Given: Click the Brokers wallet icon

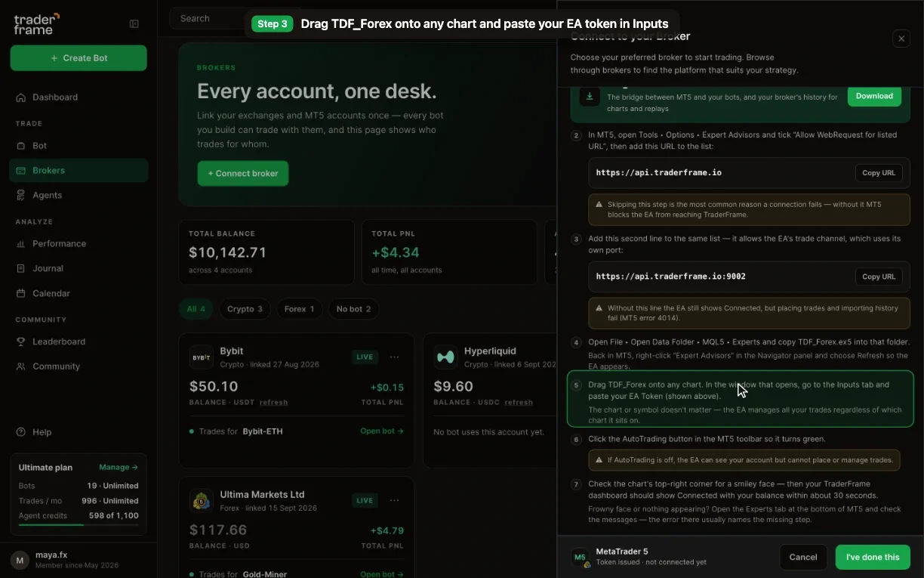Looking at the screenshot, I should tap(21, 171).
